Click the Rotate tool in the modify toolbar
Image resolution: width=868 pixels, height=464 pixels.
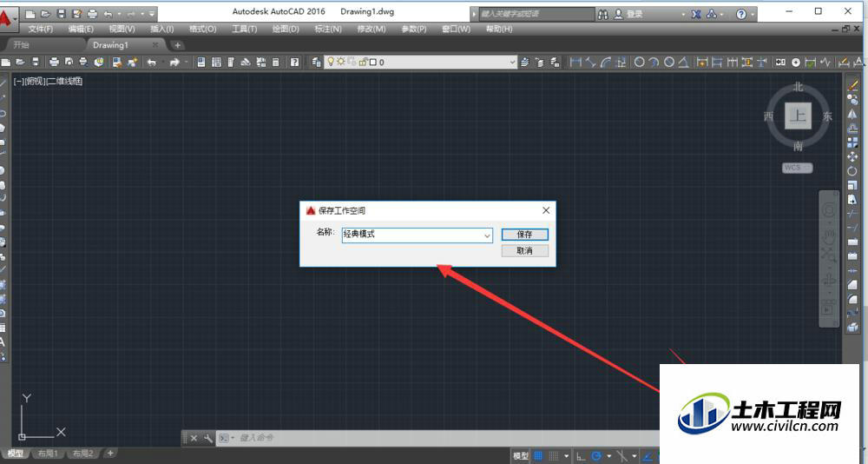point(852,171)
